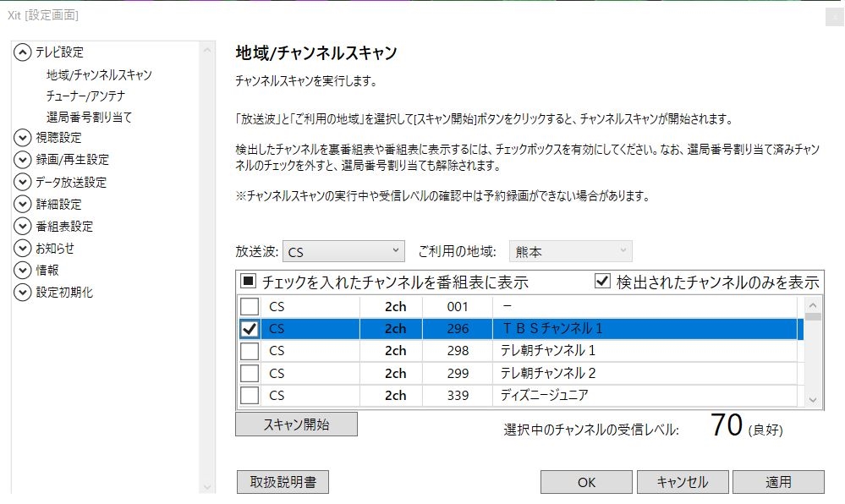Select the ディズニージュニア channel name
Screen dimensions: 845x504
544,395
